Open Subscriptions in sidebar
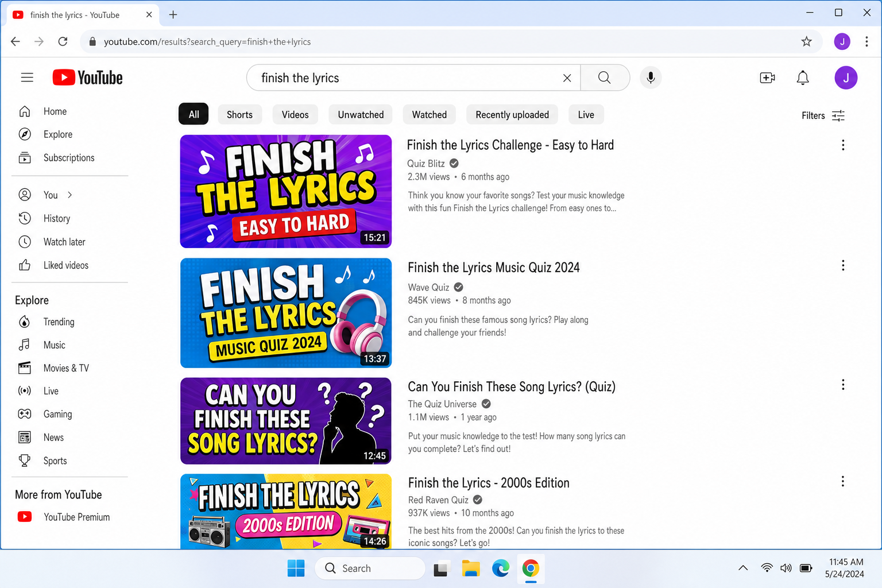 click(x=69, y=158)
